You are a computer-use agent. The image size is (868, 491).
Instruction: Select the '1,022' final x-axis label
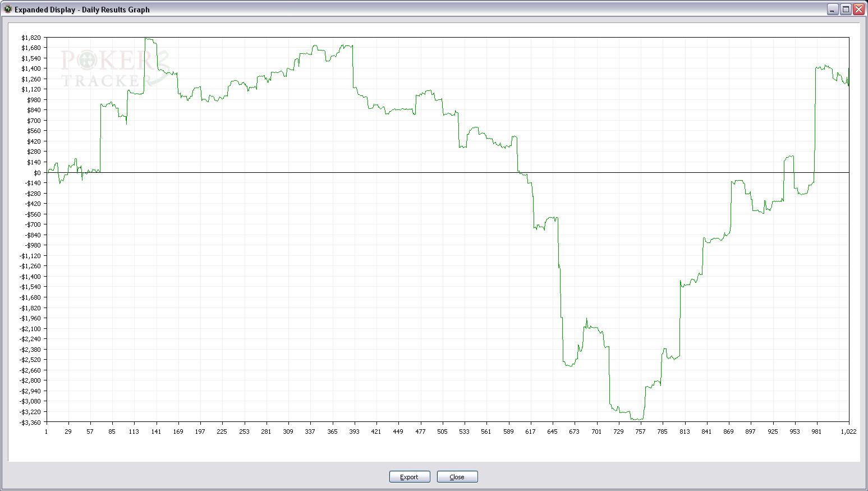coord(848,432)
